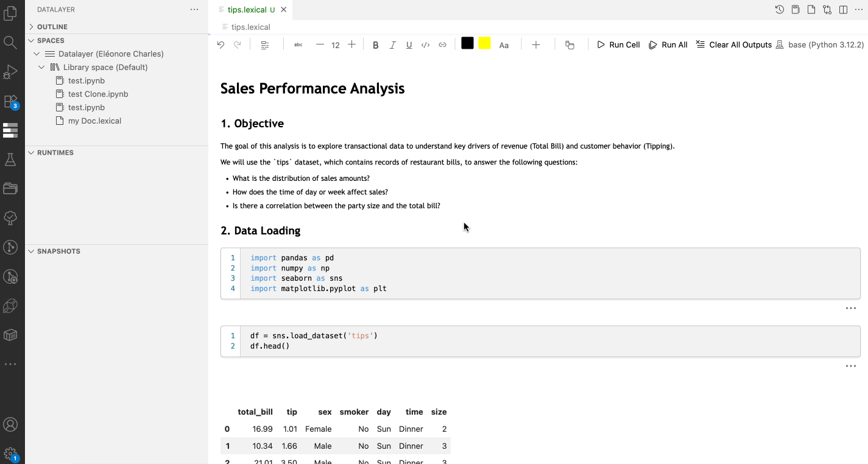The width and height of the screenshot is (868, 464).
Task: Open the insert link tool
Action: click(x=442, y=44)
